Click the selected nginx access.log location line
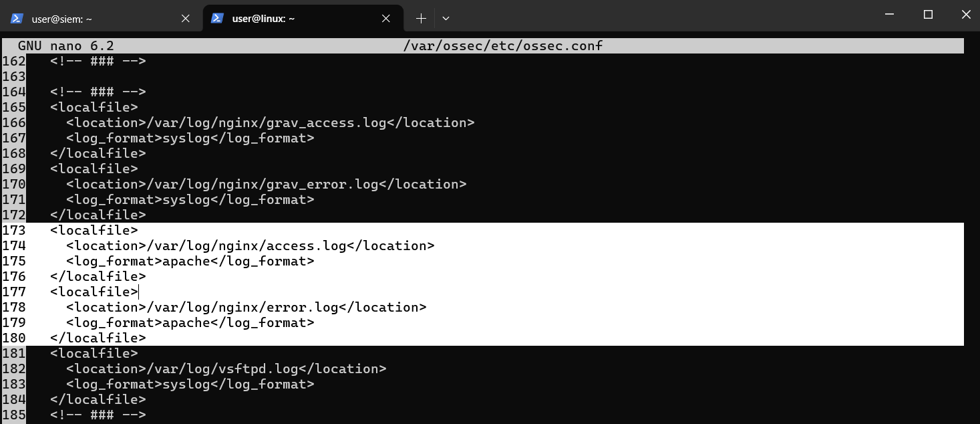Screen dimensions: 980x424 250,246
